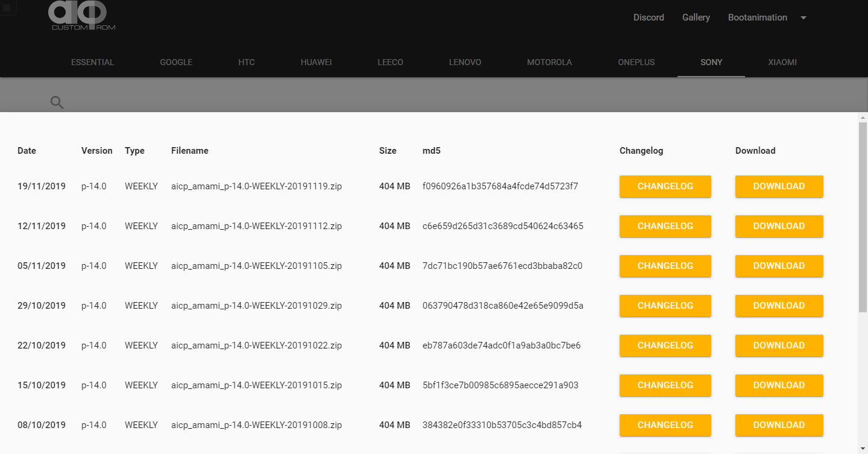Switch to the ESSENTIAL tab
This screenshot has width=868, height=454.
92,62
